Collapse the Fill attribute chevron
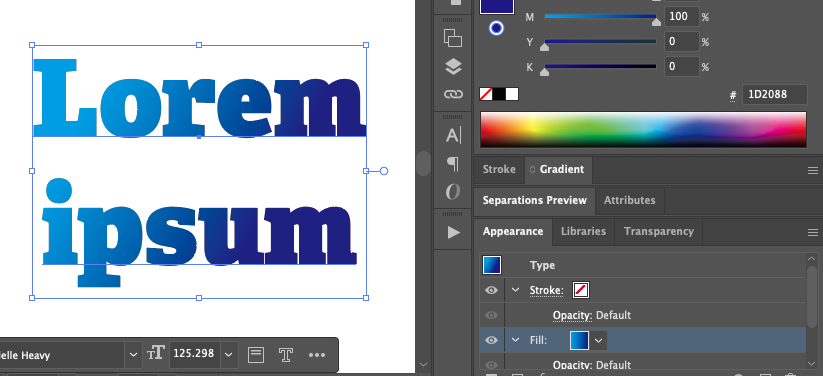This screenshot has height=376, width=823. click(x=515, y=340)
